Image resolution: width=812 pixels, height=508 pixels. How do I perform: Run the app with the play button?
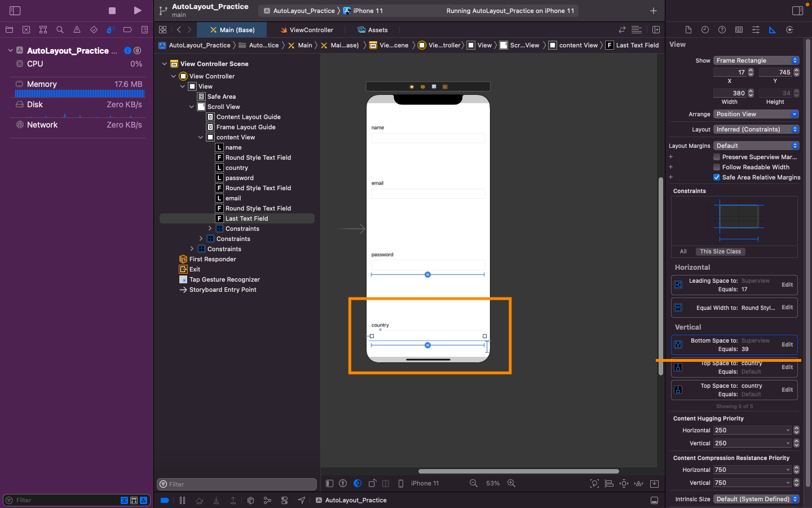(138, 11)
